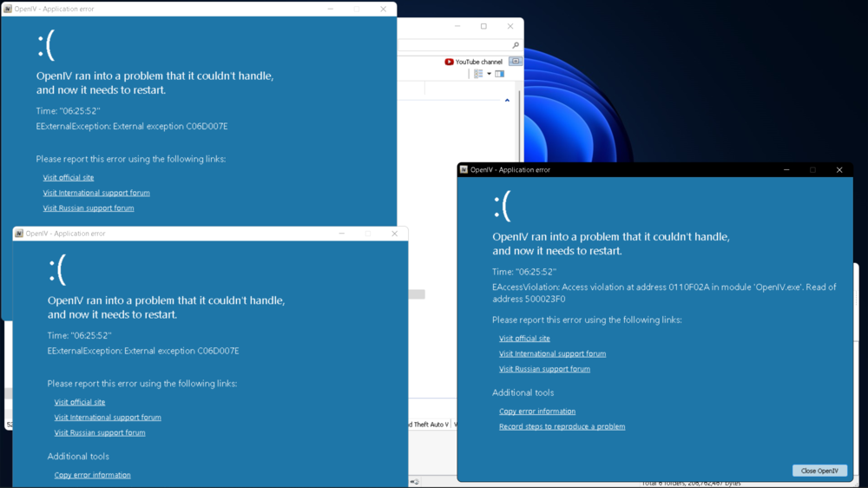Select the Theft Auto V bottom tab

429,425
